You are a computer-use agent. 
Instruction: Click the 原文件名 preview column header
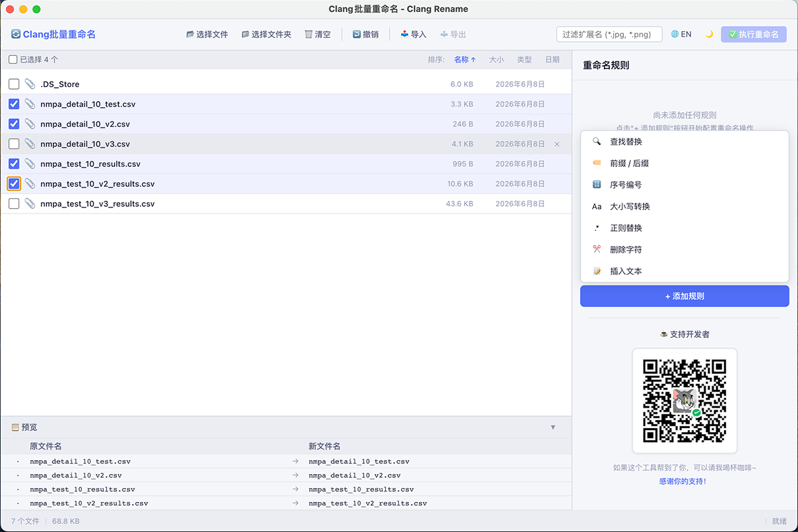tap(46, 446)
